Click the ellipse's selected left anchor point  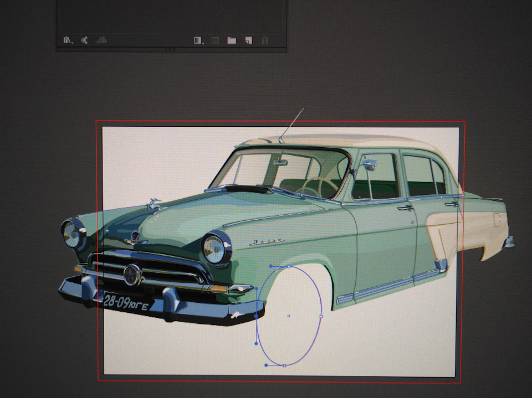pyautogui.click(x=256, y=316)
